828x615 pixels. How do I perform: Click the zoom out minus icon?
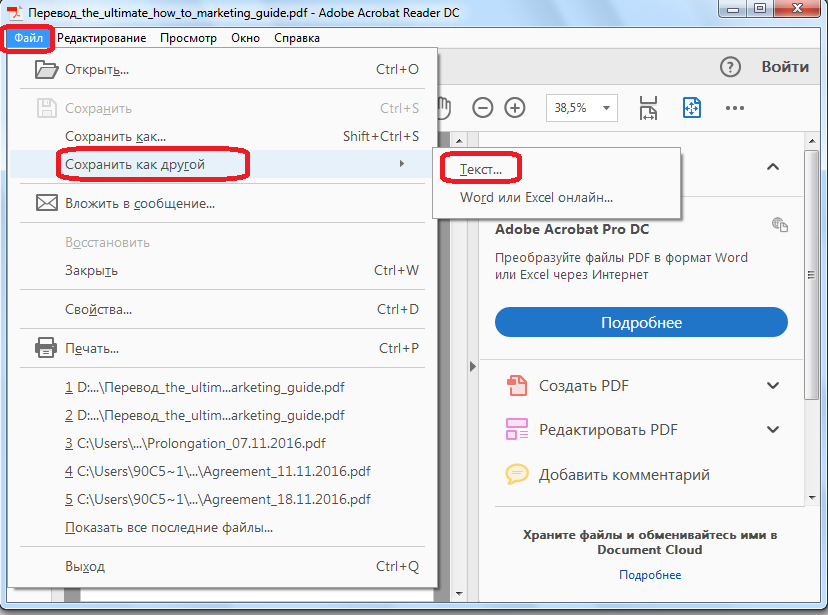(x=483, y=108)
